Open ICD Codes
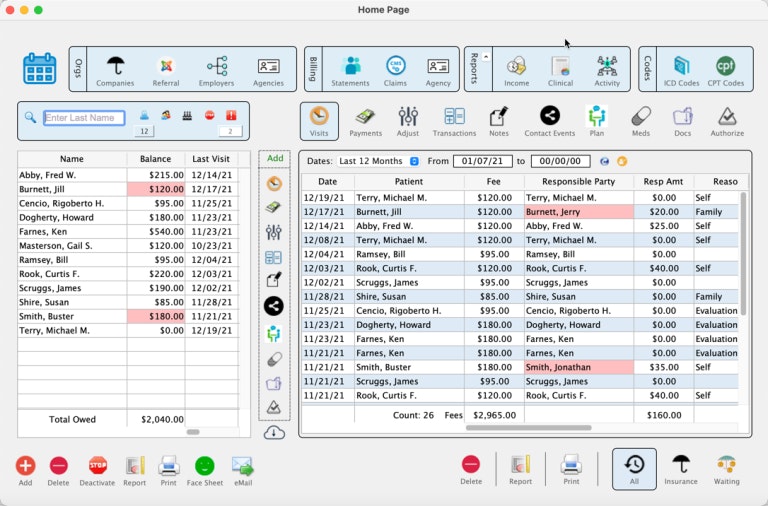The height and width of the screenshot is (506, 768). tap(681, 71)
